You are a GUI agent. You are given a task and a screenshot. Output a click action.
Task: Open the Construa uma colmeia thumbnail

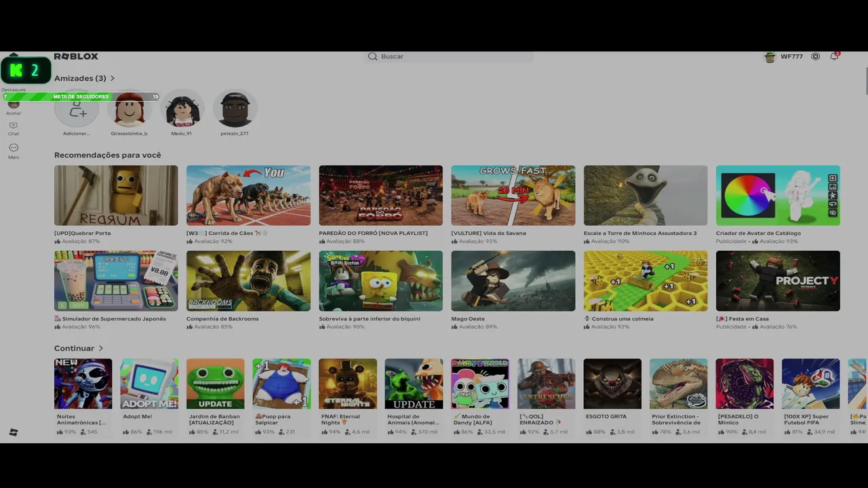click(x=646, y=281)
